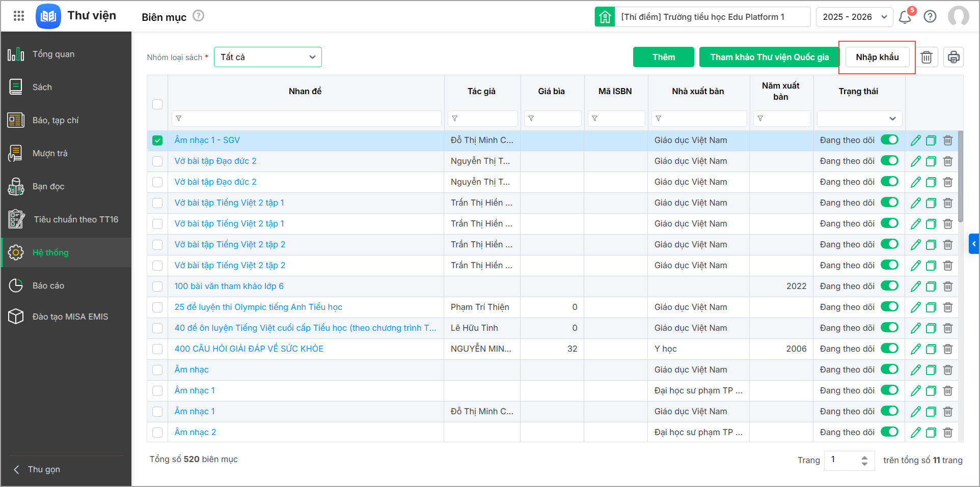Open Mượn trả menu item

[x=66, y=153]
